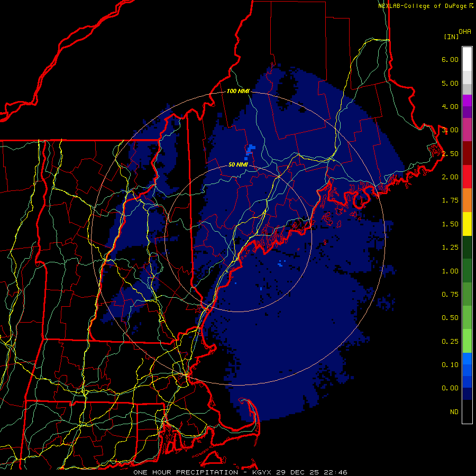Select the 2.00 legend value
The height and width of the screenshot is (476, 476).
point(450,177)
